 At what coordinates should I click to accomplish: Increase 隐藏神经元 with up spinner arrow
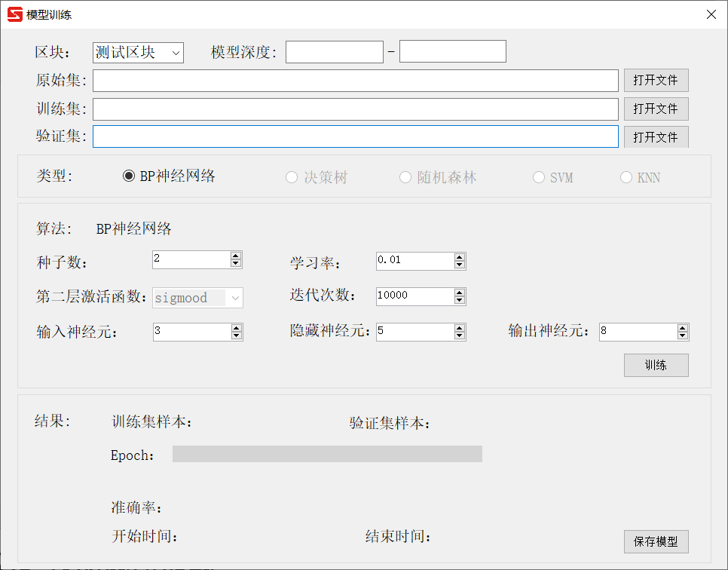[460, 328]
